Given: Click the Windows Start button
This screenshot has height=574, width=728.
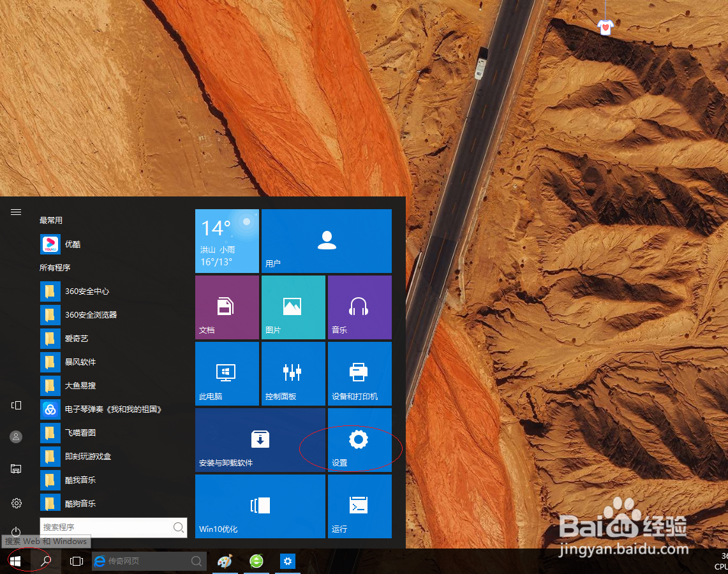Looking at the screenshot, I should (14, 561).
